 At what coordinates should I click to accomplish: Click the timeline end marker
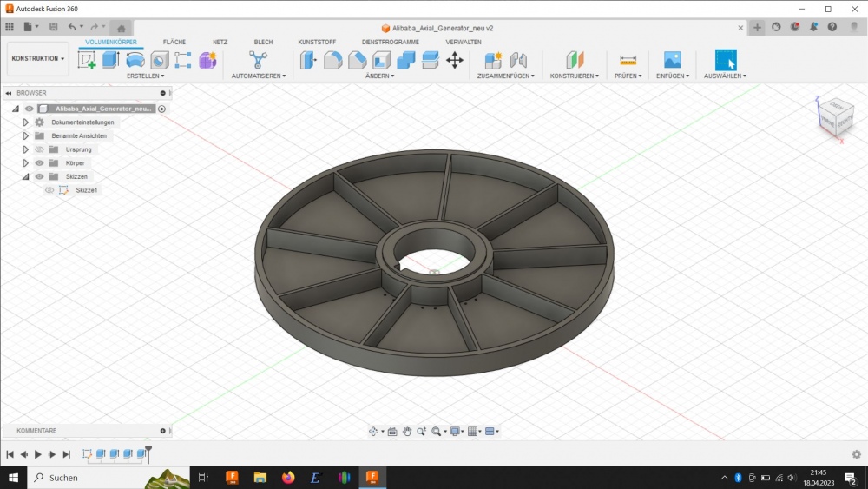(148, 453)
